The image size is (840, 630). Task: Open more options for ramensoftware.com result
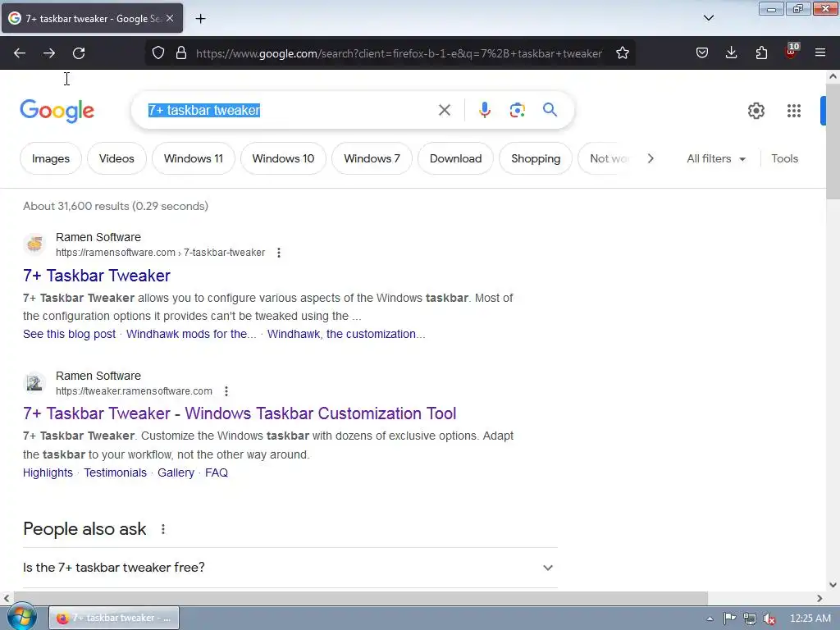point(279,253)
